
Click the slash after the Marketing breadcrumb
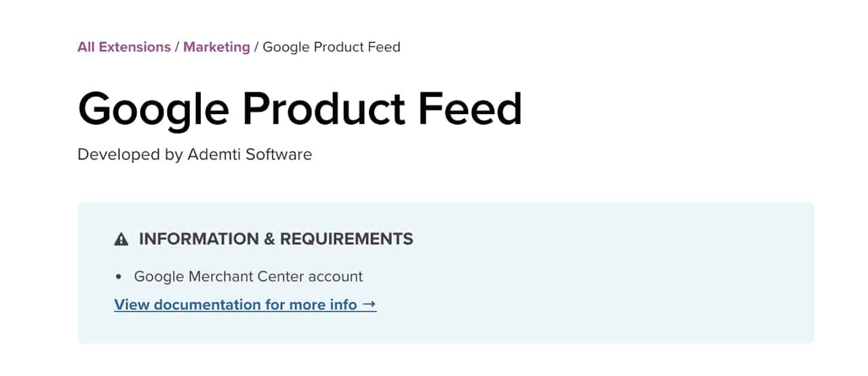point(256,47)
